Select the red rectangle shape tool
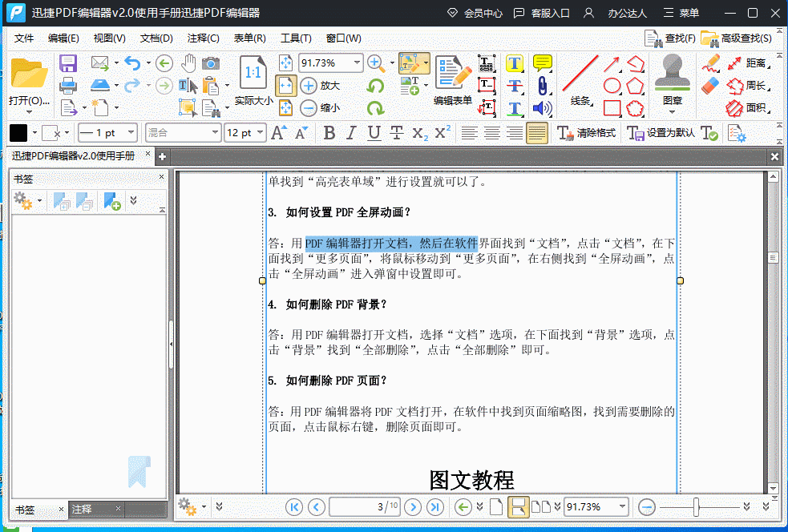Image resolution: width=788 pixels, height=532 pixels. (612, 107)
